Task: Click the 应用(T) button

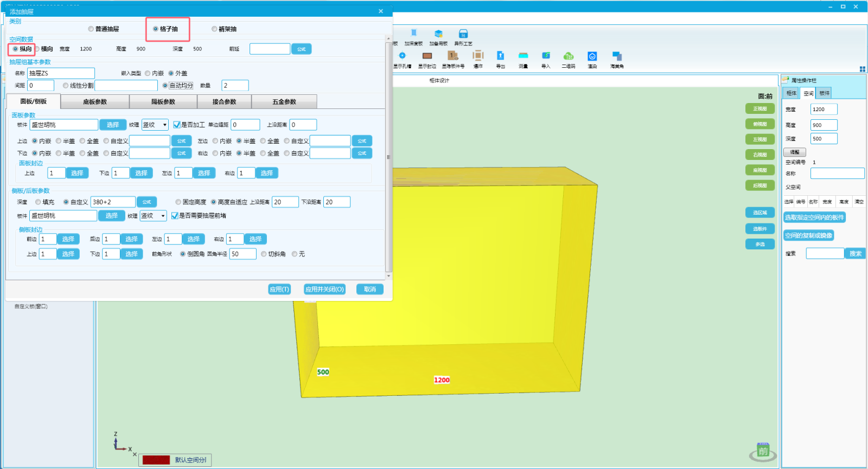Action: pos(279,290)
